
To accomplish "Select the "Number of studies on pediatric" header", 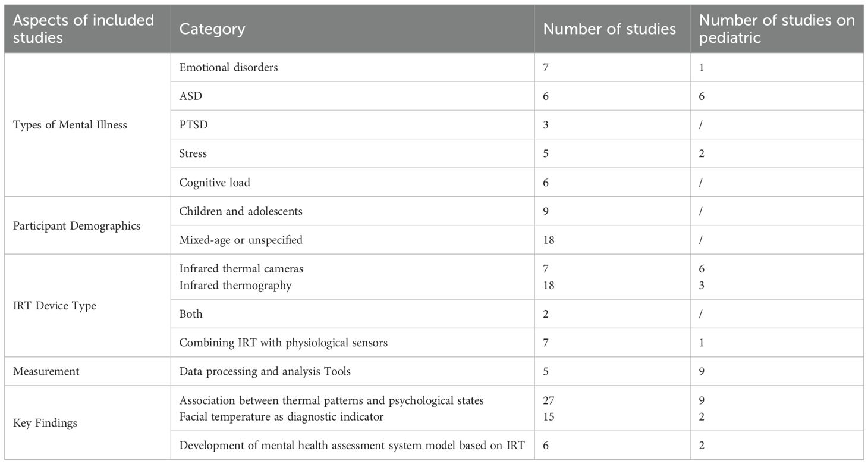I will [x=776, y=29].
